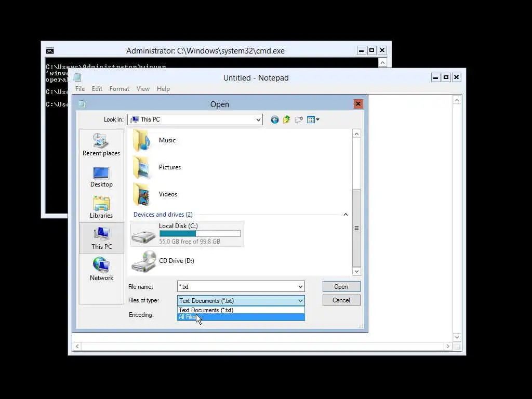Screen dimensions: 532x399
Task: Click the Open dialog title bar icon
Action: click(82, 104)
